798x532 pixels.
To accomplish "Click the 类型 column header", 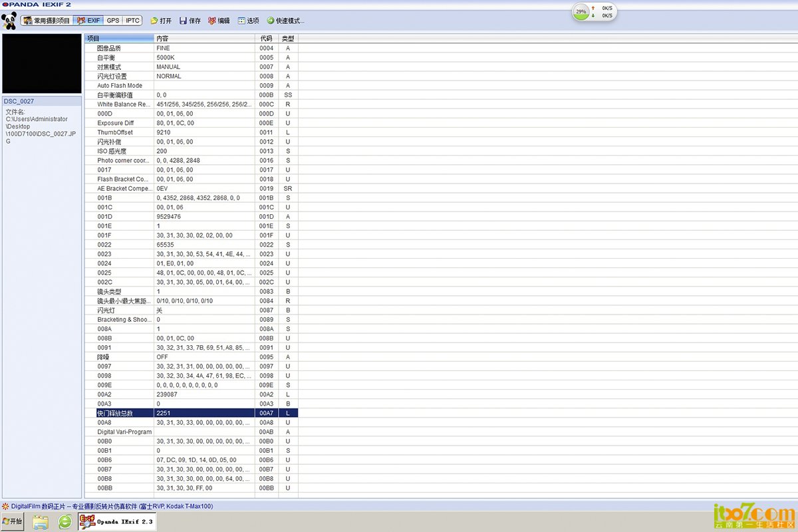I will (288, 39).
